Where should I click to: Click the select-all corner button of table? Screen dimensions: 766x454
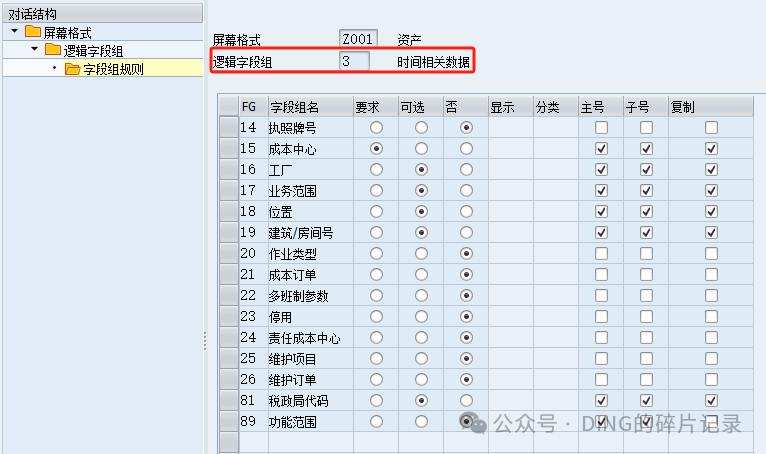(229, 107)
